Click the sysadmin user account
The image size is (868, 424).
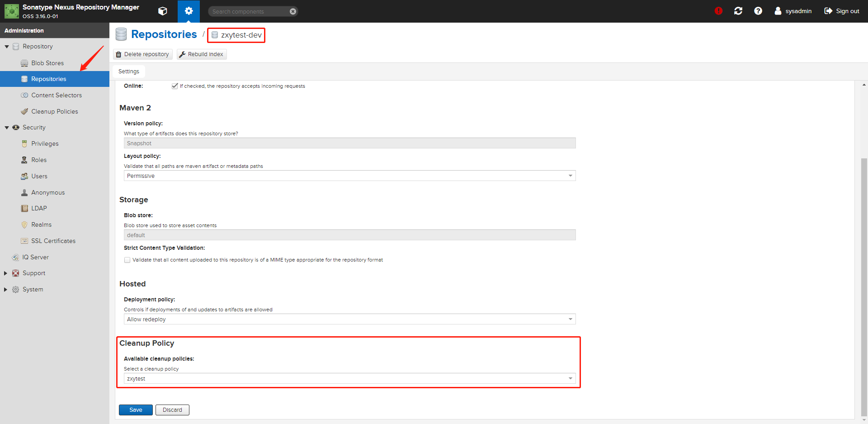793,11
